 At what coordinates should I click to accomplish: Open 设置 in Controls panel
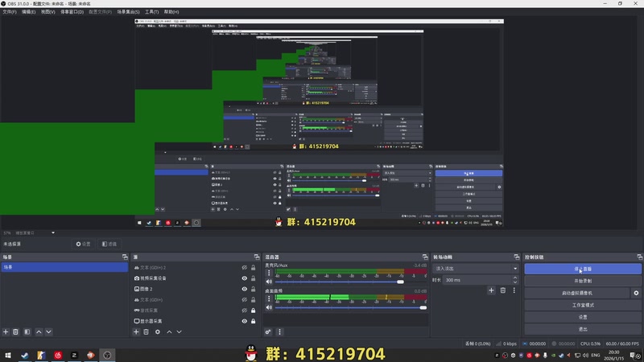pyautogui.click(x=583, y=317)
